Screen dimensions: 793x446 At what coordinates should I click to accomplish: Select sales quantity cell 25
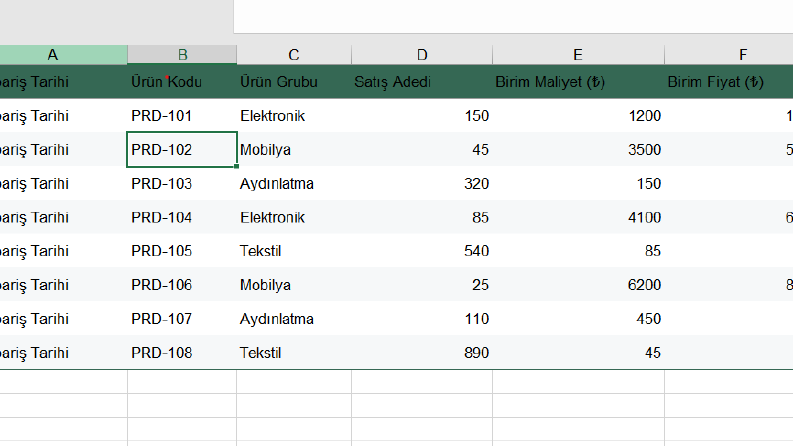coord(422,285)
